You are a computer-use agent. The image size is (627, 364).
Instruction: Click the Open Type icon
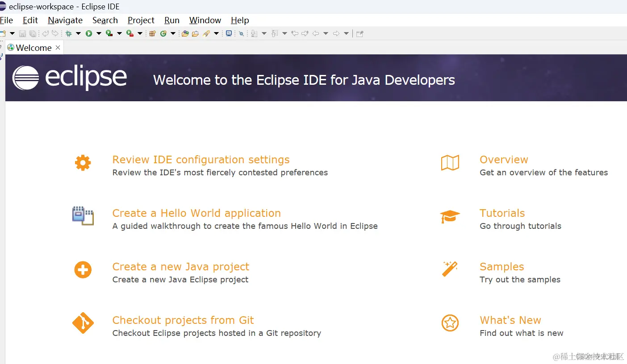coord(185,33)
